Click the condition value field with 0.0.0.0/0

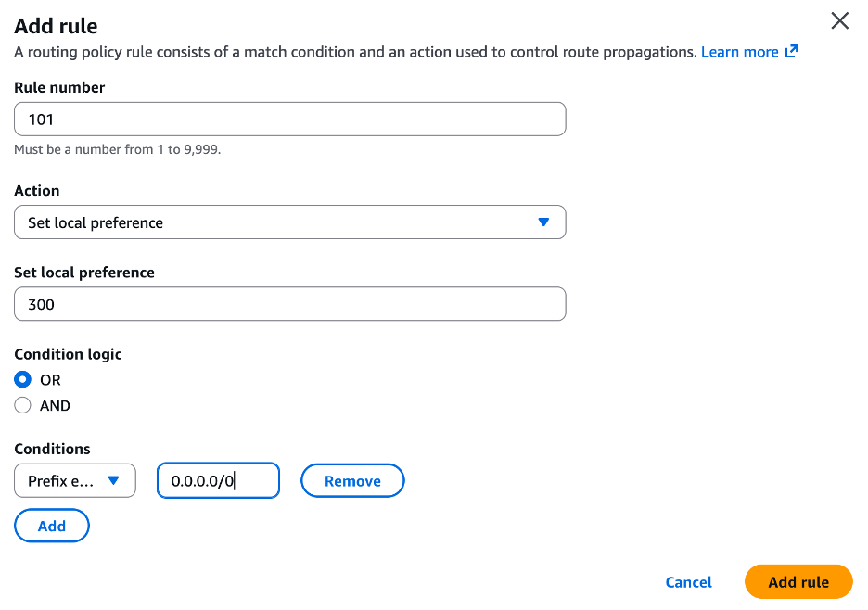pyautogui.click(x=218, y=480)
